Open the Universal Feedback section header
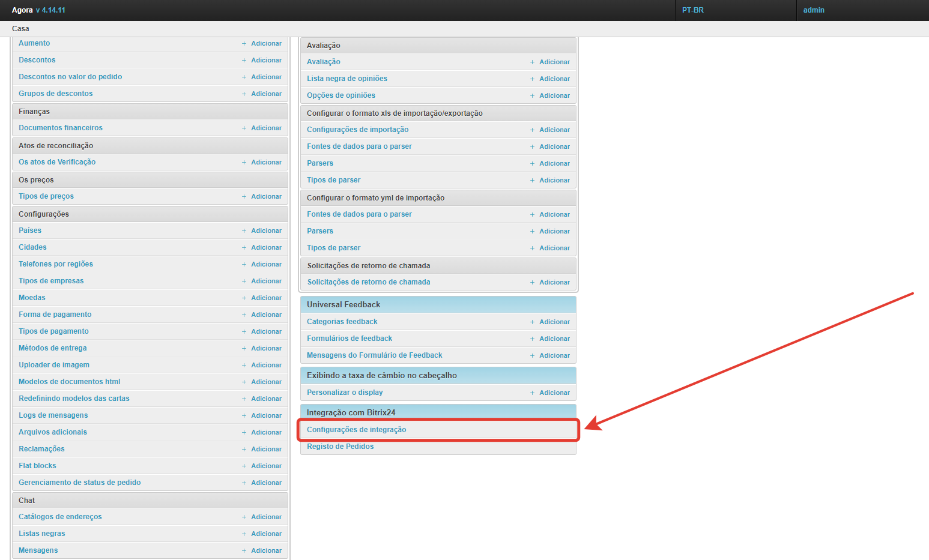 343,305
